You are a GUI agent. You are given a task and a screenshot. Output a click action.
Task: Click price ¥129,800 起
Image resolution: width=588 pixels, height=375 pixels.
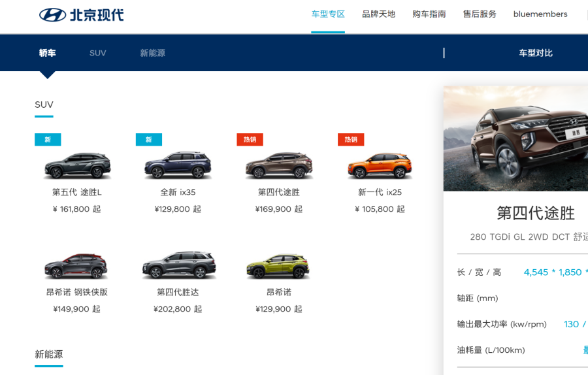pyautogui.click(x=178, y=209)
